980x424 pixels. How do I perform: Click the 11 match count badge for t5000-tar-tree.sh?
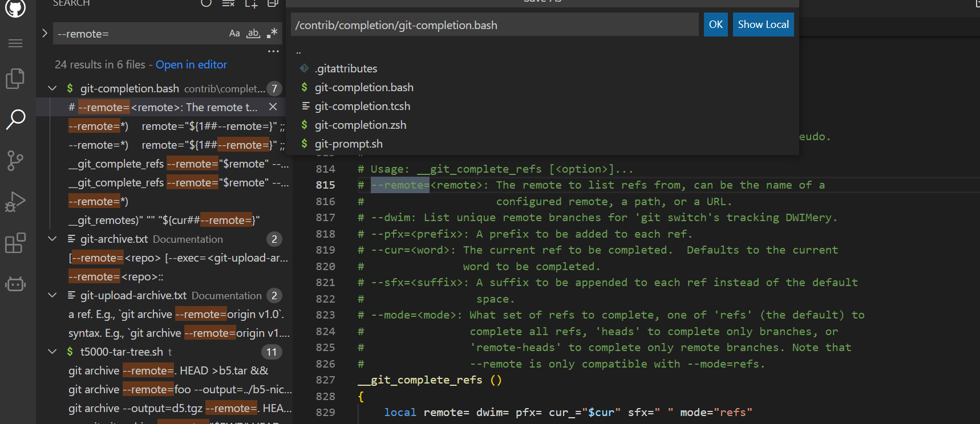pos(272,352)
